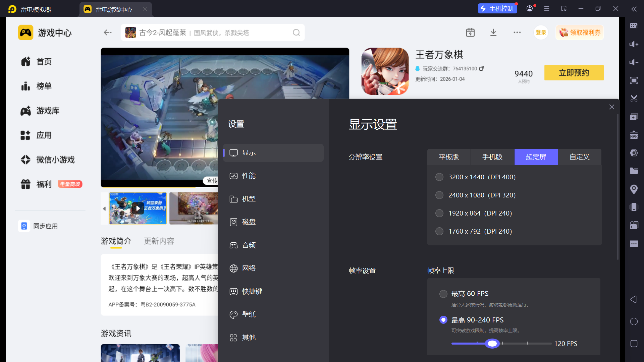Open the download manager icon
Image resolution: width=644 pixels, height=362 pixels.
coord(493,33)
